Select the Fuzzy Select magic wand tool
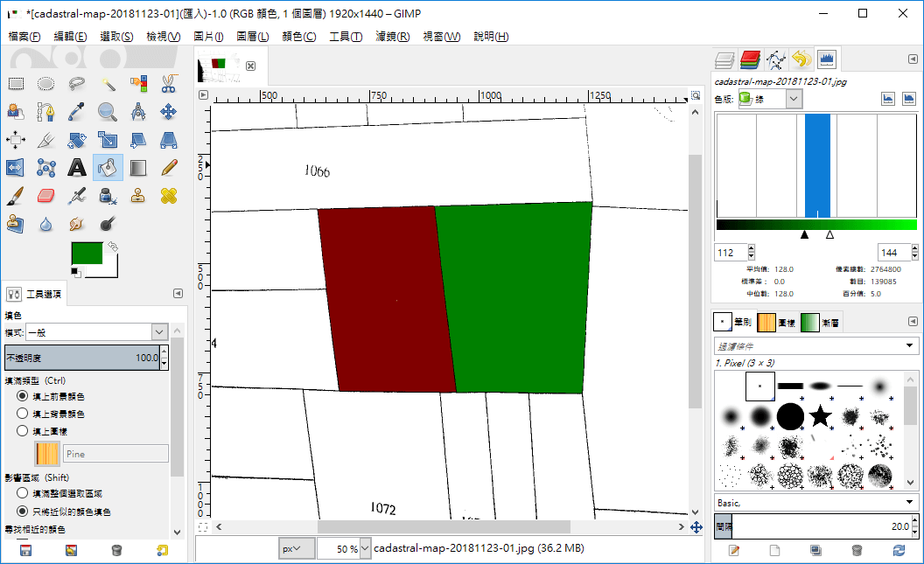Screen dimensions: 924x564 pyautogui.click(x=108, y=84)
